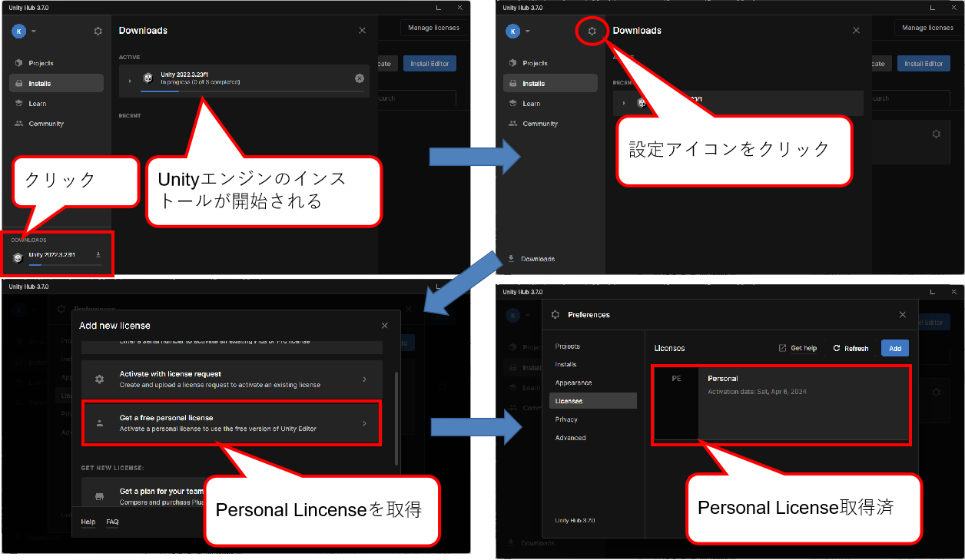Open Projects tab in Preferences Licenses dialog
Screen dimensions: 965x560
click(x=568, y=346)
